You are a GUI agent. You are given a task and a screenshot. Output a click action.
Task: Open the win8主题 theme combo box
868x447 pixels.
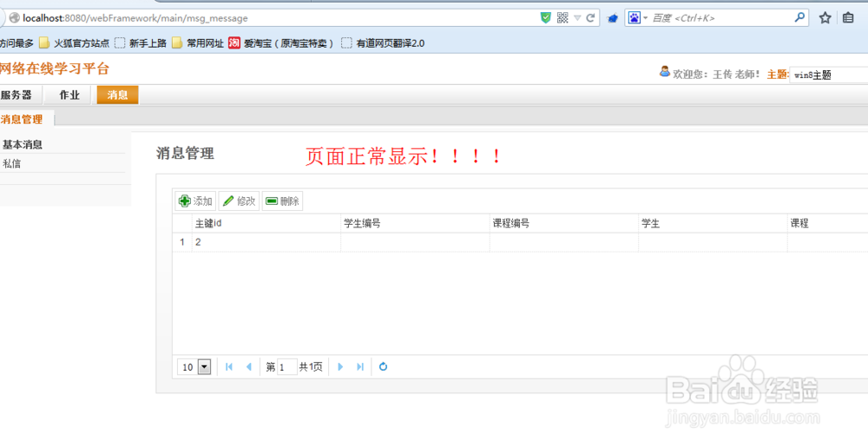(x=829, y=76)
